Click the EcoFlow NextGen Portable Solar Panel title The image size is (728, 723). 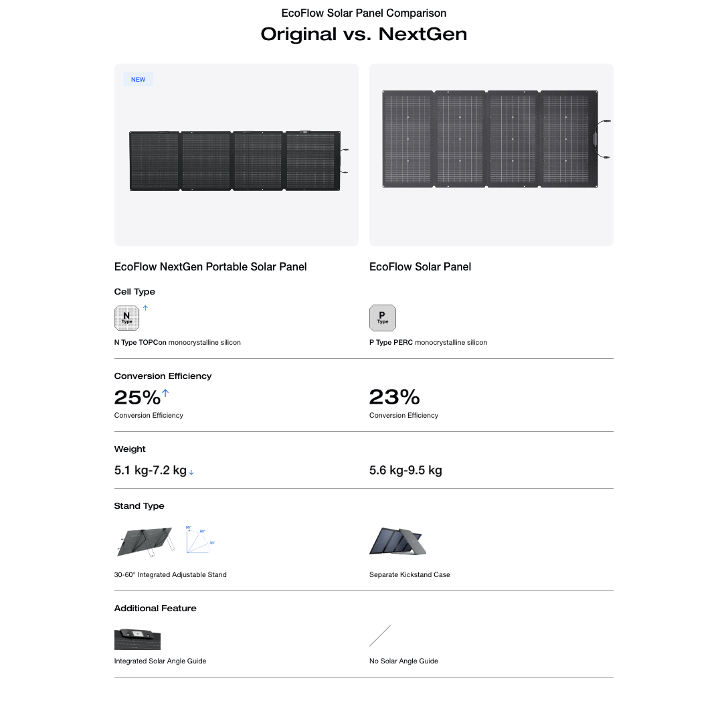(210, 266)
